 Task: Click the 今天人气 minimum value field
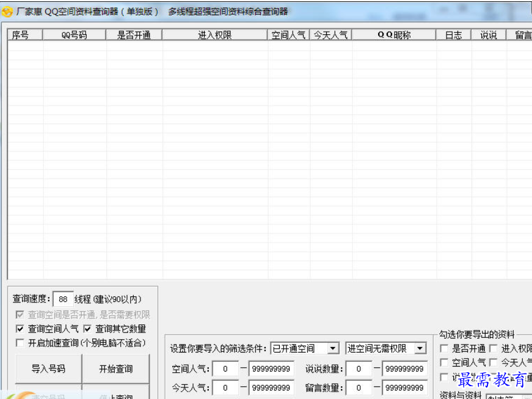tap(225, 388)
